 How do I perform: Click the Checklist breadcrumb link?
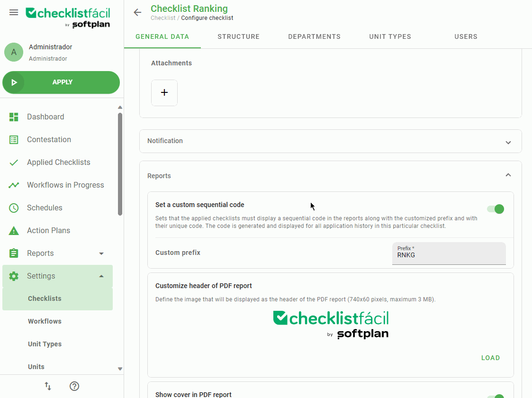click(163, 18)
